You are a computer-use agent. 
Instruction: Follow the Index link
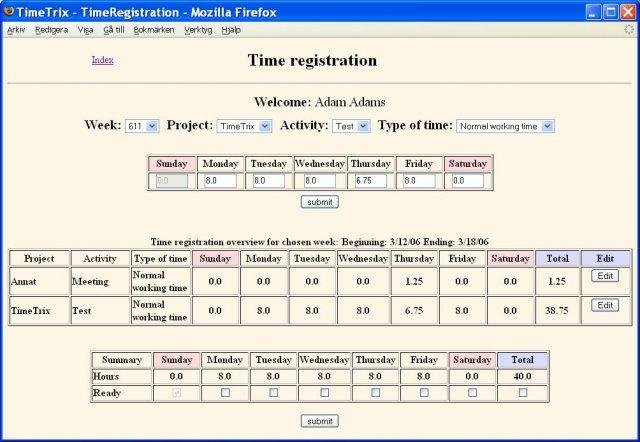click(102, 60)
